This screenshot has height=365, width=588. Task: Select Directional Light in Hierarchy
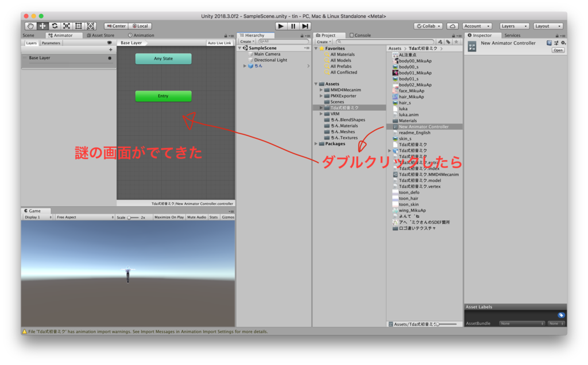tap(270, 60)
